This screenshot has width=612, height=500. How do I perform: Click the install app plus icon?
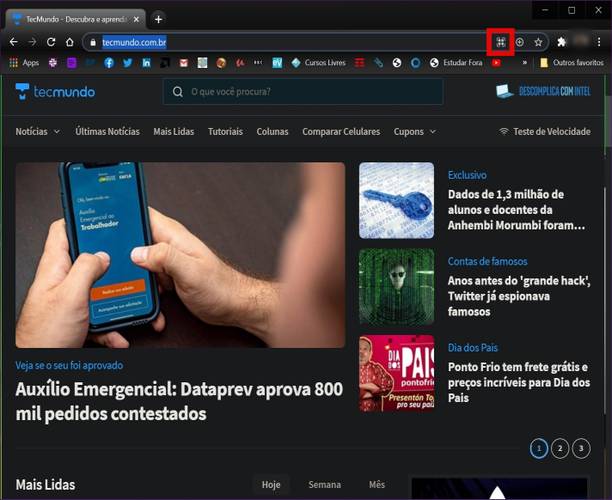(x=519, y=42)
